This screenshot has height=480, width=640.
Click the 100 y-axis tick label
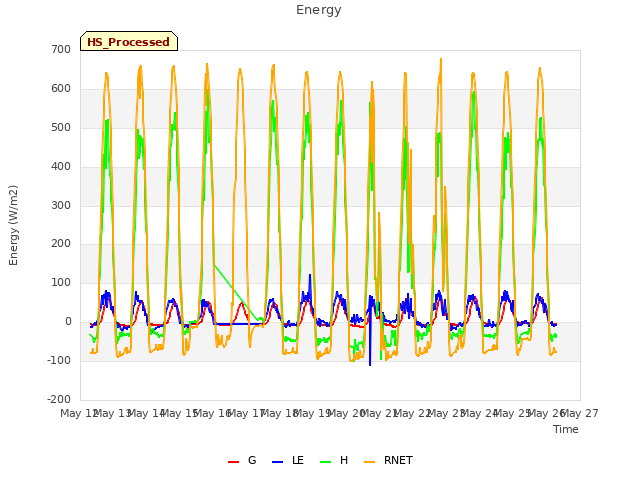(61, 282)
